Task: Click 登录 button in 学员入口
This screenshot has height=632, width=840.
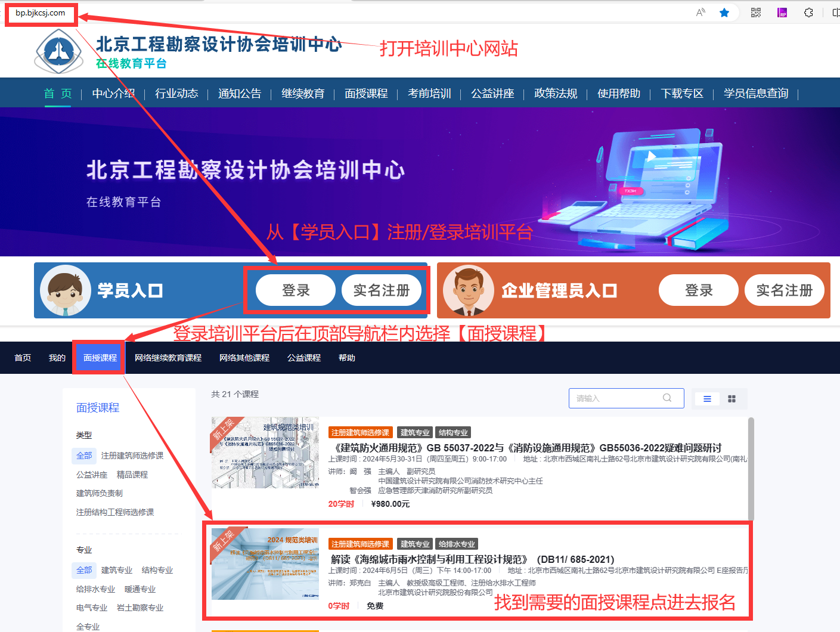Action: (296, 290)
